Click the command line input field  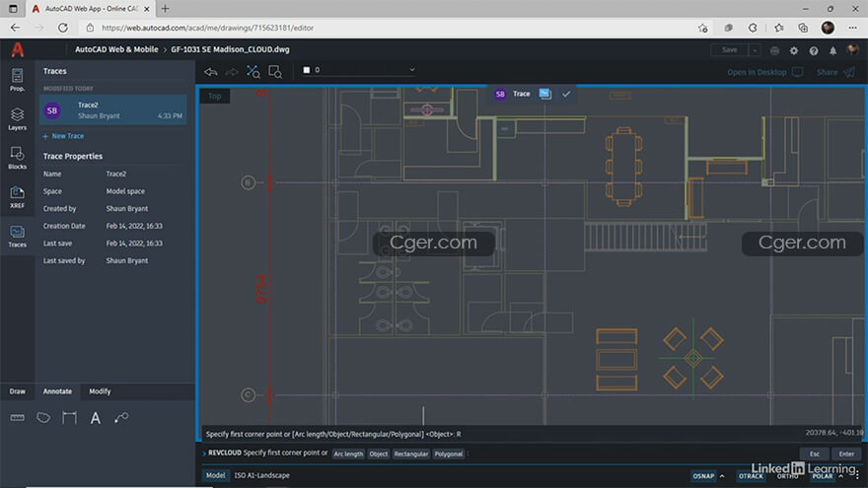[631, 453]
